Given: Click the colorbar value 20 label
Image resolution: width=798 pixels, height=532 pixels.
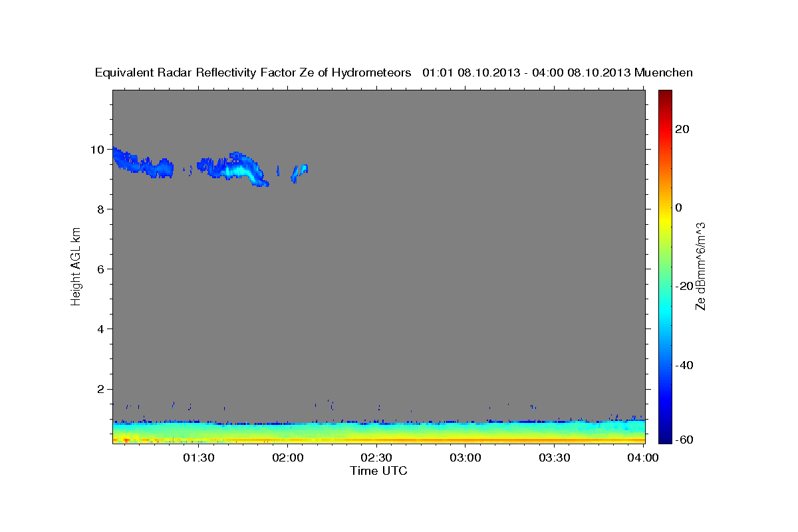Looking at the screenshot, I should click(x=682, y=129).
